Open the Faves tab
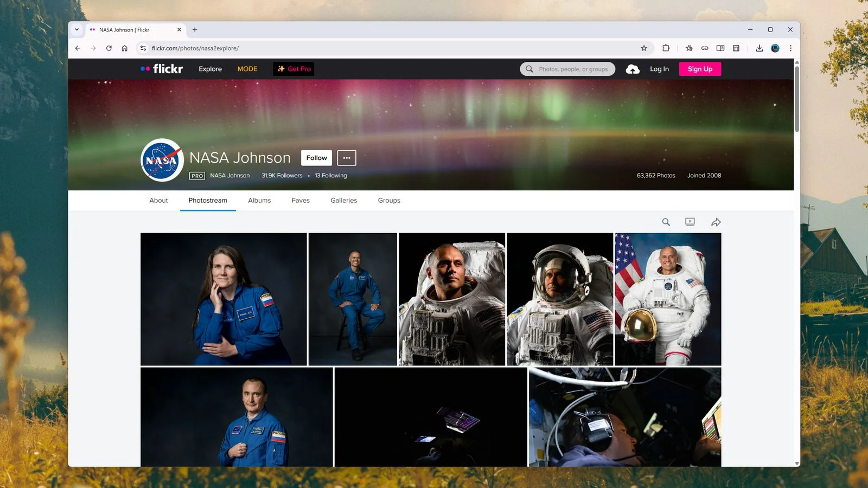Screen dimensions: 868x488 (x=301, y=201)
